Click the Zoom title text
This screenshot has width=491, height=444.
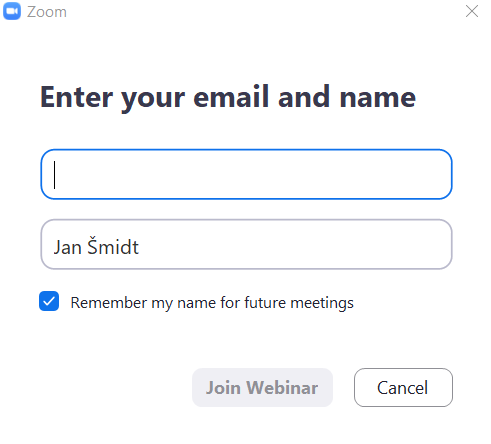point(47,12)
